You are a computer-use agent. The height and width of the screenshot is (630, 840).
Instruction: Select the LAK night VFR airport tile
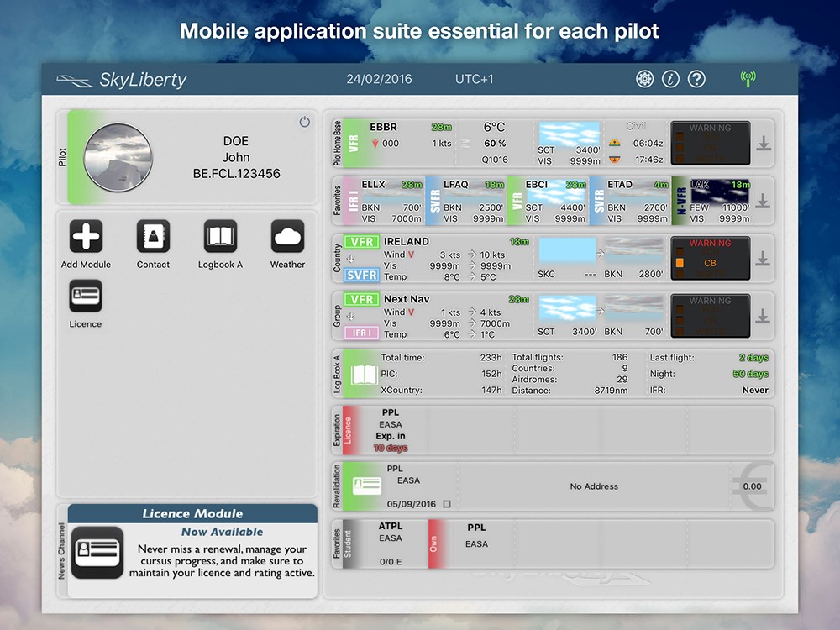[711, 201]
